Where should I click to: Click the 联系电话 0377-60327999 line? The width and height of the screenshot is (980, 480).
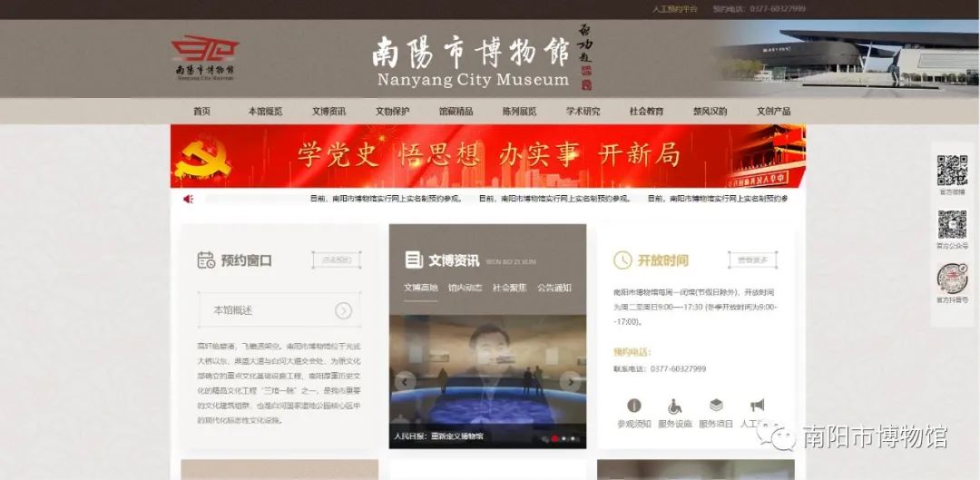coord(660,368)
